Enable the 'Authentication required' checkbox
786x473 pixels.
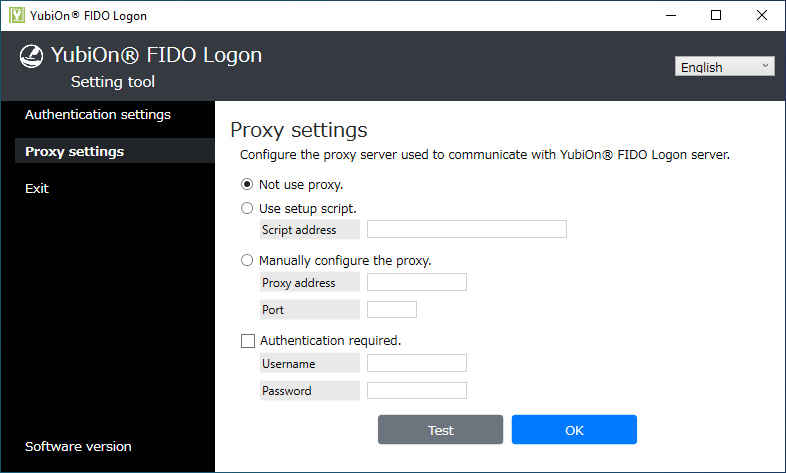pos(248,340)
